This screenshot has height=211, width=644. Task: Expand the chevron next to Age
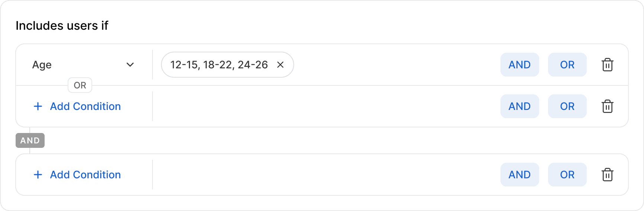pyautogui.click(x=130, y=65)
